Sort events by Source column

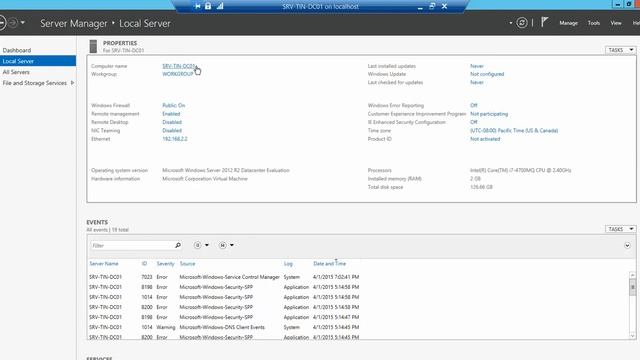coord(187,264)
